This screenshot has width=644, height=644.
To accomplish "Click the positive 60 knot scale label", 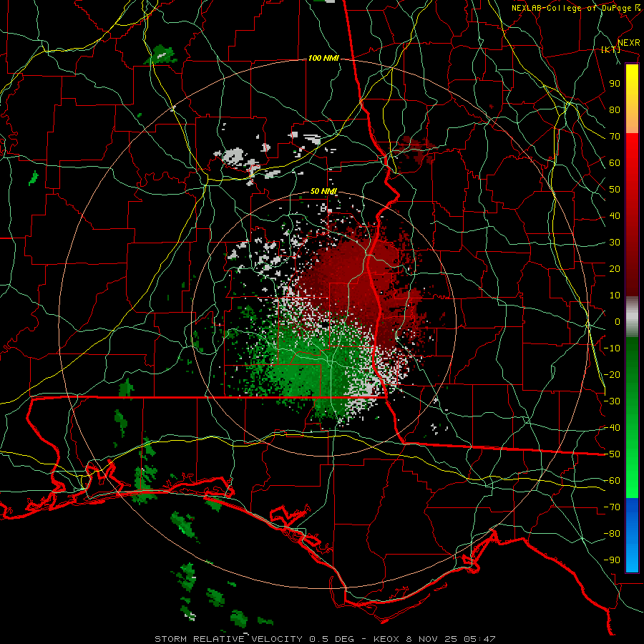I will click(615, 162).
